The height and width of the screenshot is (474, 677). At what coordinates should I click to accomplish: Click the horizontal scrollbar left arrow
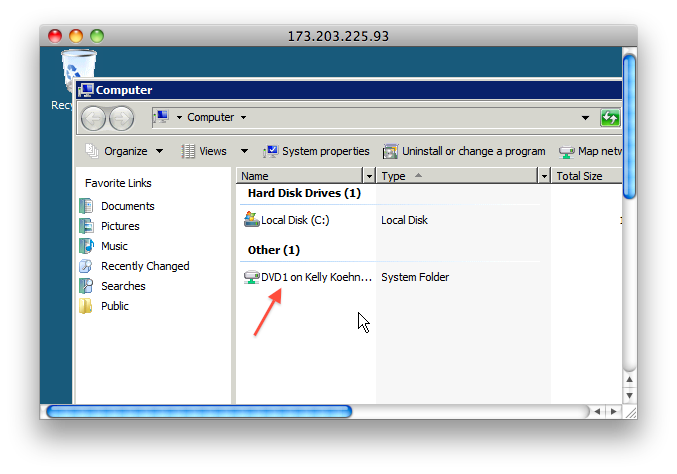[x=598, y=411]
